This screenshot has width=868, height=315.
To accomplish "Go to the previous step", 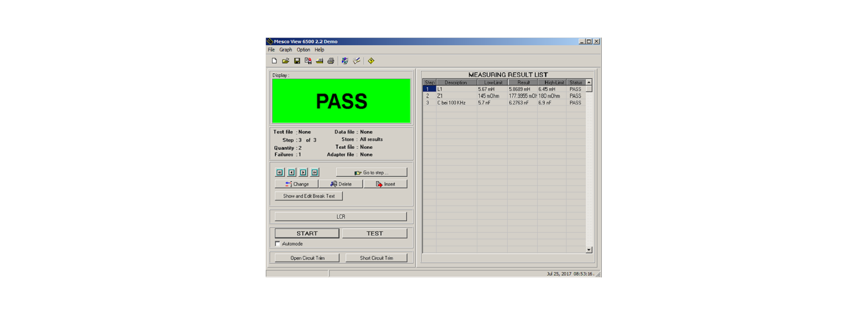I will pyautogui.click(x=291, y=172).
